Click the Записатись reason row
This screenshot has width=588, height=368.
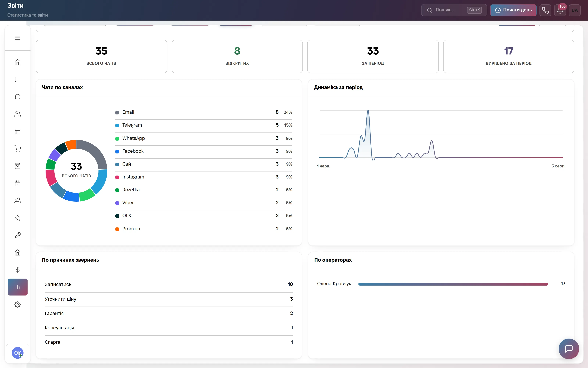click(169, 284)
